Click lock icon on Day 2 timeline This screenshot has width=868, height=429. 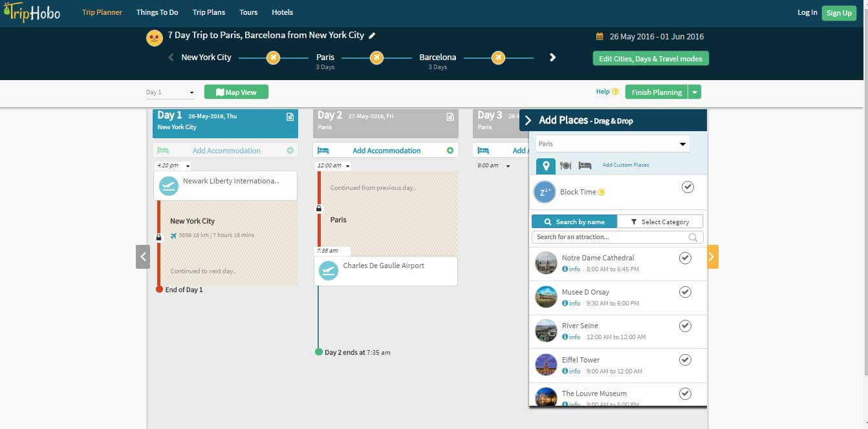[x=318, y=209]
